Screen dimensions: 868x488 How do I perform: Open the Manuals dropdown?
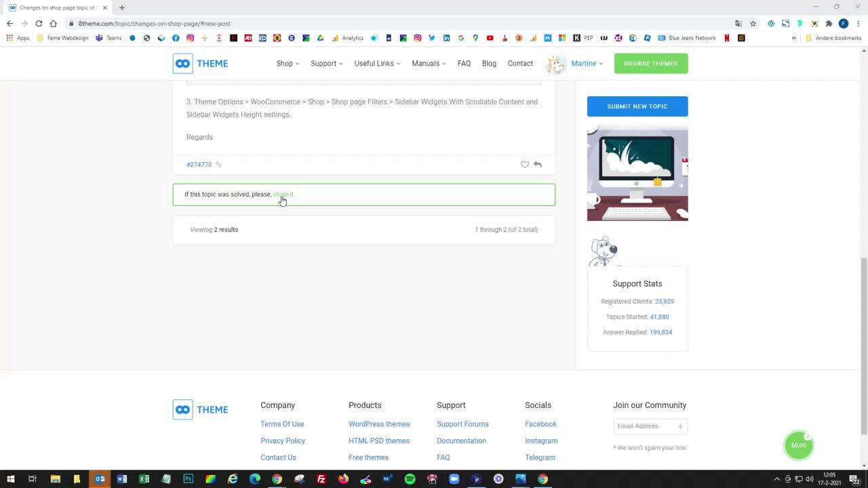tap(429, 64)
